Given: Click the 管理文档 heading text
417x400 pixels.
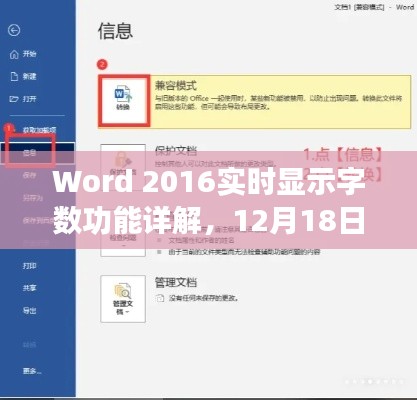Looking at the screenshot, I should coord(176,282).
